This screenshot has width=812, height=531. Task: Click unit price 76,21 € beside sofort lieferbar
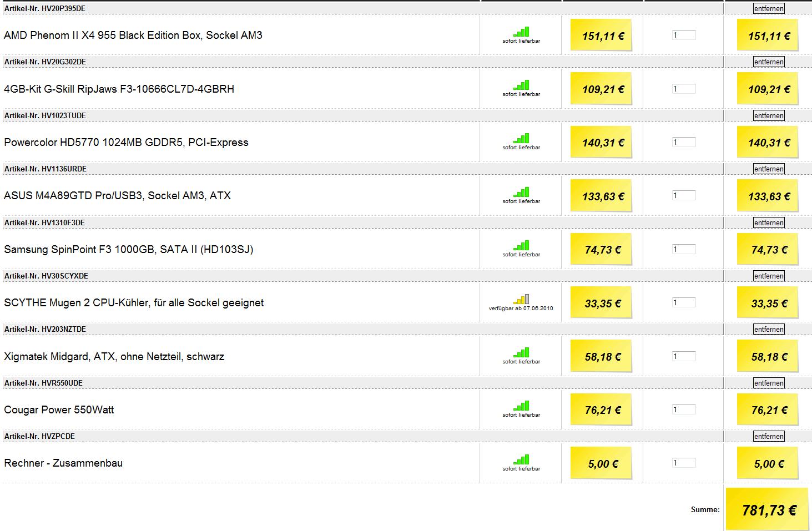[603, 410]
